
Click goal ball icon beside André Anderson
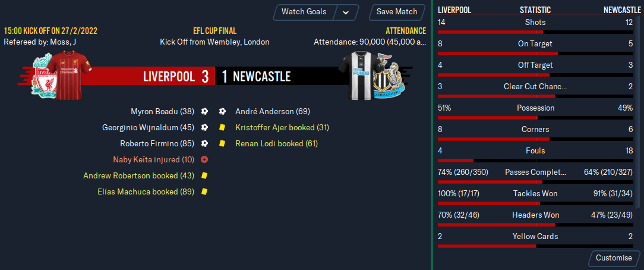point(222,111)
